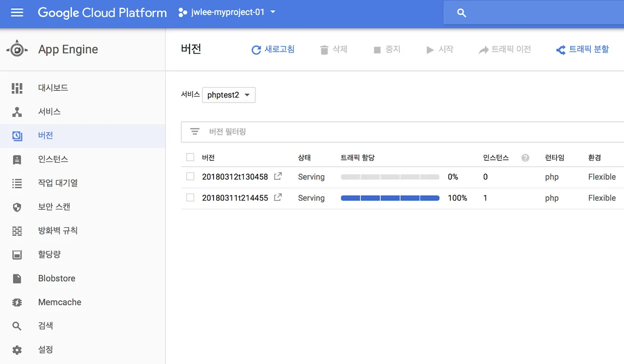
Task: Go to 대시보드 in the sidebar
Action: 53,88
